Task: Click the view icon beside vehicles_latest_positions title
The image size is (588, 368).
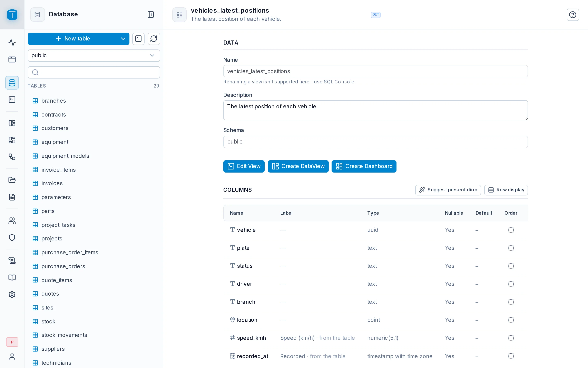Action: point(179,15)
